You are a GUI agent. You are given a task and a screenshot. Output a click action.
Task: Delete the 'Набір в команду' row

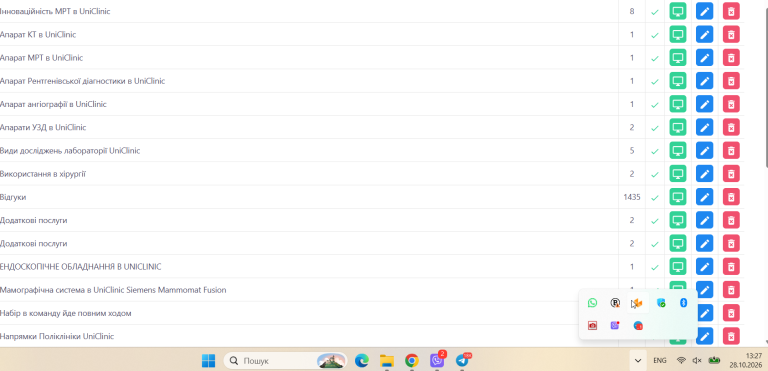pyautogui.click(x=731, y=313)
